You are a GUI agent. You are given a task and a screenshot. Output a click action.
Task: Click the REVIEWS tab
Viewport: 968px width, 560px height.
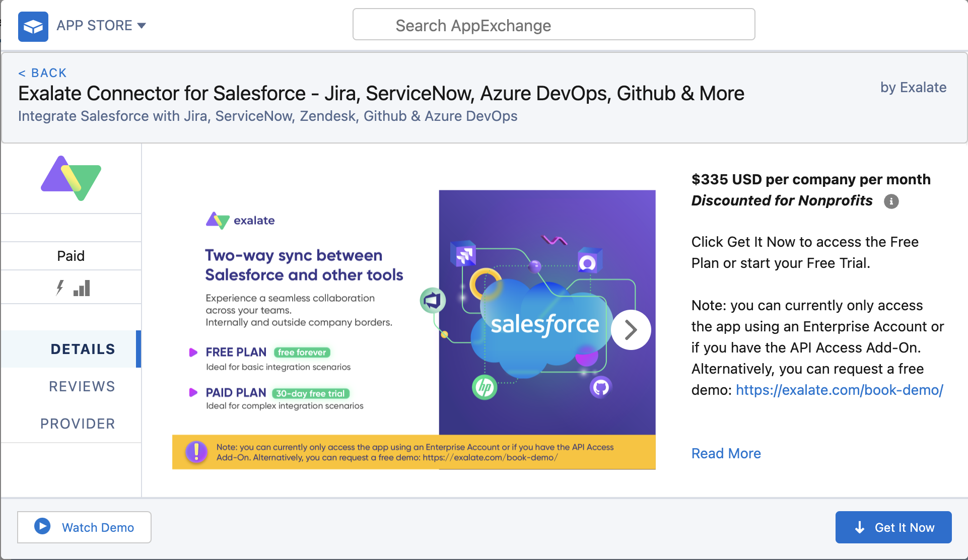[73, 386]
